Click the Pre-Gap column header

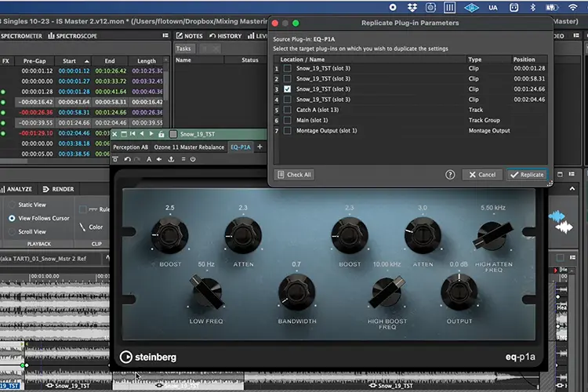[x=34, y=61]
